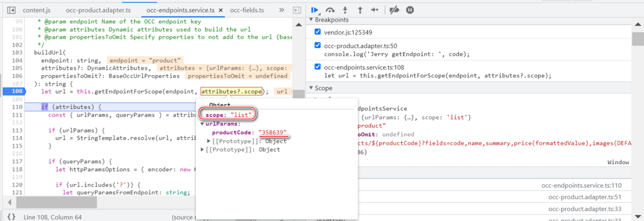This screenshot has width=644, height=221.
Task: Toggle pause on exceptions
Action: coord(409,10)
